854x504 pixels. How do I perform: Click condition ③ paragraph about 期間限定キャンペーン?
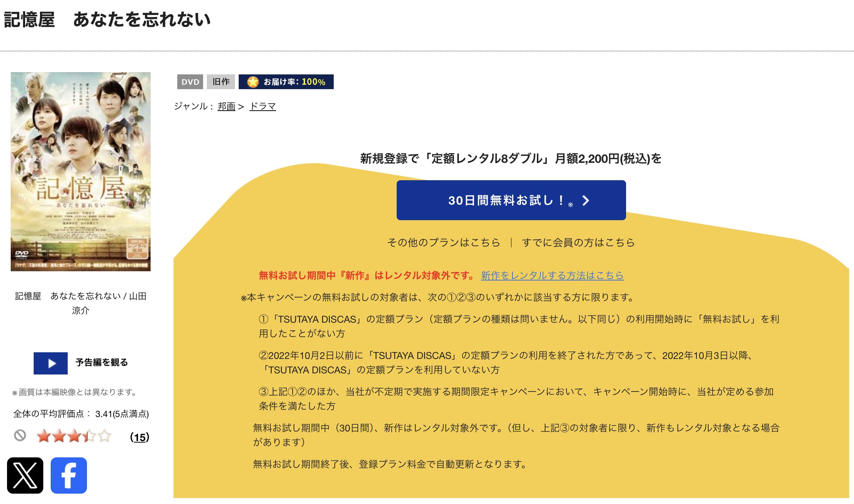[x=516, y=399]
